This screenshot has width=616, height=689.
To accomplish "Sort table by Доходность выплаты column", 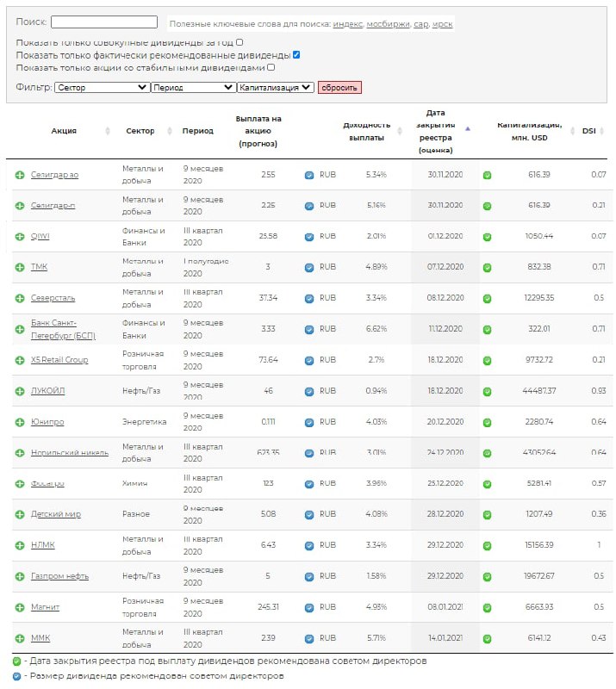I will (367, 131).
